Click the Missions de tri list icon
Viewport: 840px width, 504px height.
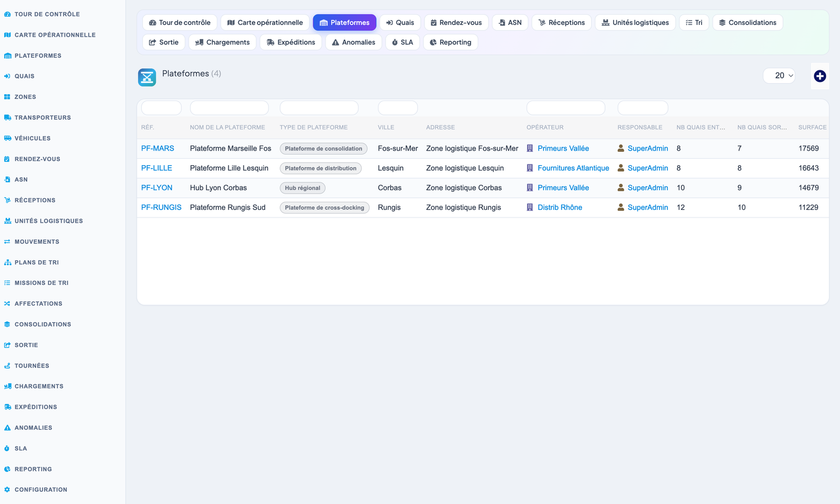[x=8, y=283]
